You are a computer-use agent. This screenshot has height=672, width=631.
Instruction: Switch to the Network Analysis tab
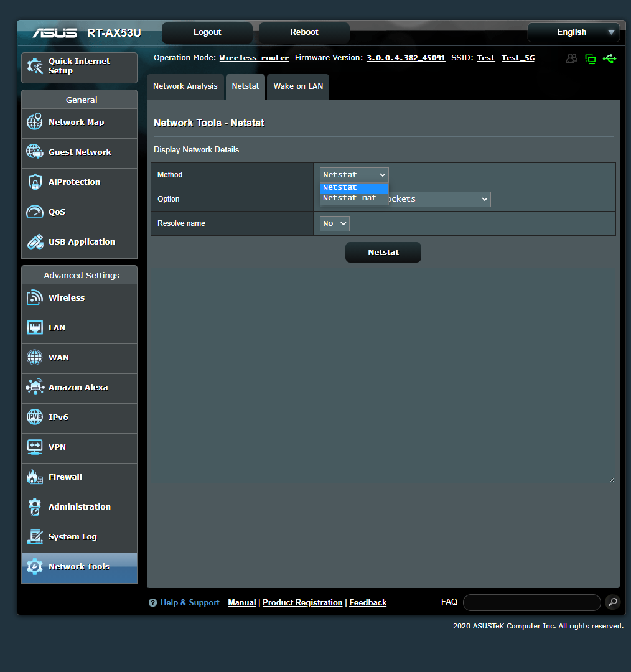pos(185,86)
